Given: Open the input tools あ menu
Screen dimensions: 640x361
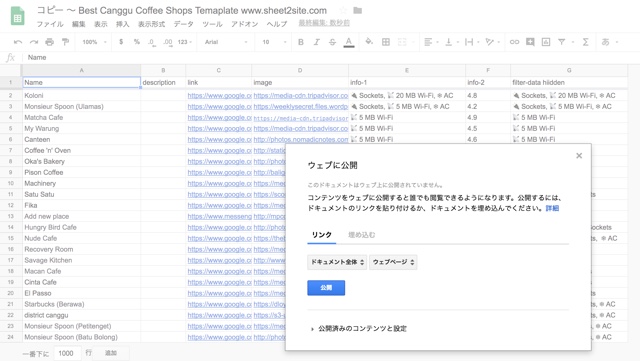Looking at the screenshot, I should [610, 42].
